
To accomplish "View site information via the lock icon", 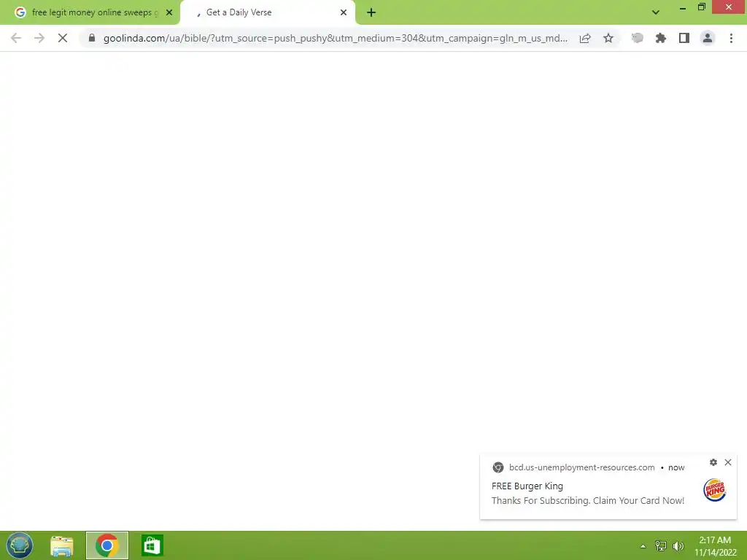I will click(92, 38).
